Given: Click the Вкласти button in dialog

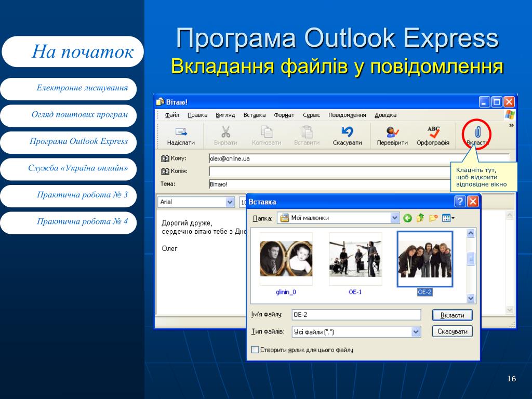Looking at the screenshot, I should pos(453,315).
